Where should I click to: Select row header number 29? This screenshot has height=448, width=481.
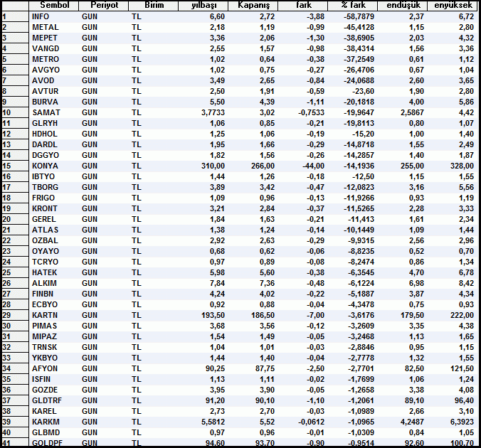pyautogui.click(x=15, y=316)
